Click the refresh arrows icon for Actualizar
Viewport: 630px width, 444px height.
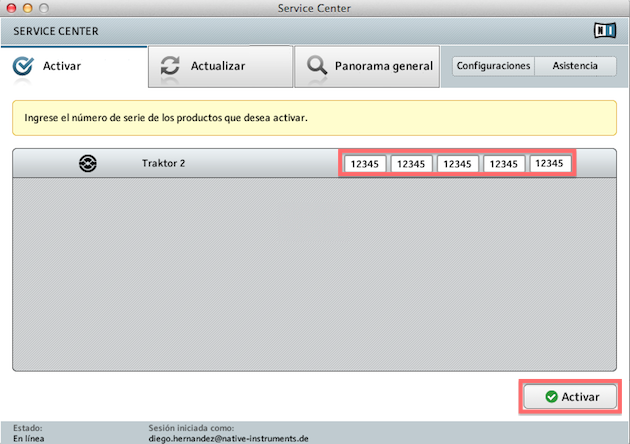point(170,67)
